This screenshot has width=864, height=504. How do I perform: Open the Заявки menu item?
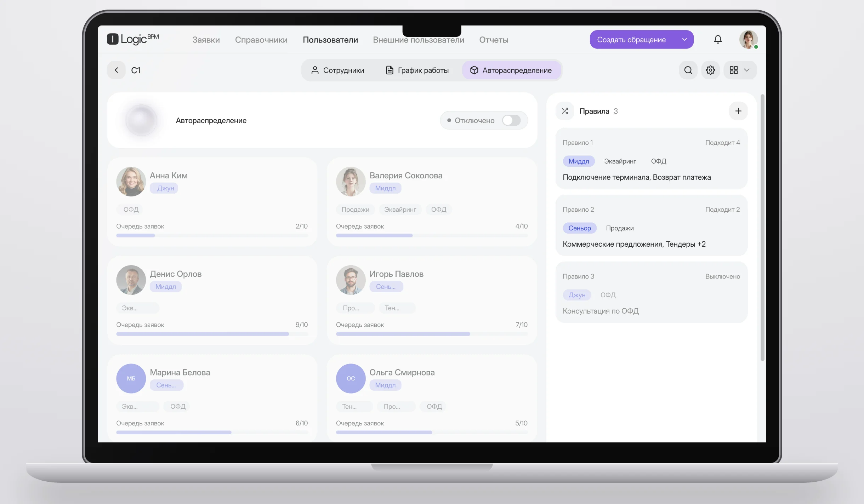[x=206, y=40]
